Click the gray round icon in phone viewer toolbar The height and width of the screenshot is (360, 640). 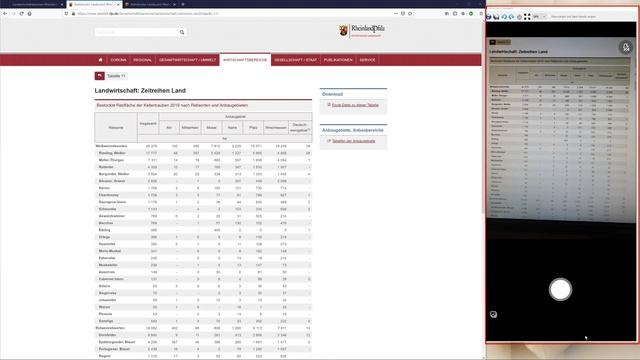tap(519, 17)
